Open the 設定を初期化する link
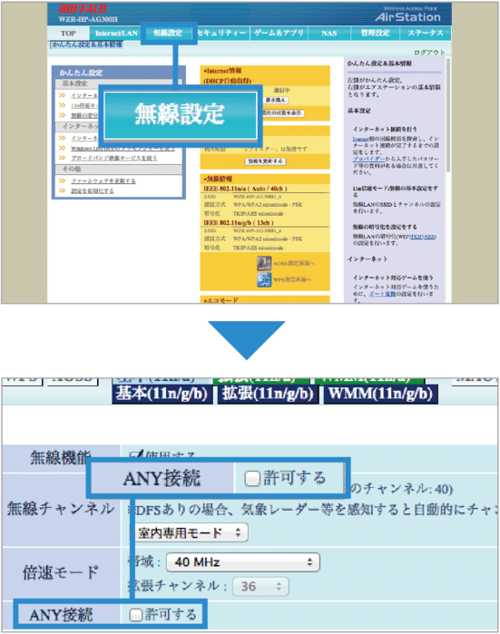This screenshot has height=634, width=500. click(93, 191)
